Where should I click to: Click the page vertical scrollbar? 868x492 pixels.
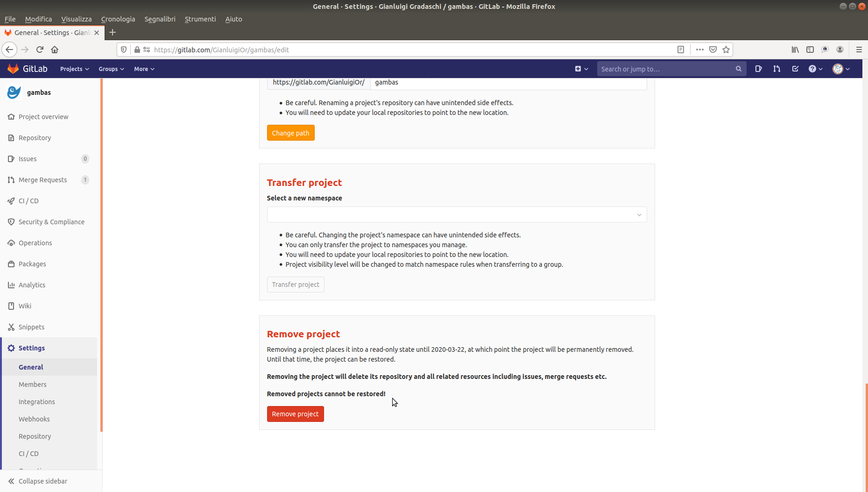(x=866, y=435)
